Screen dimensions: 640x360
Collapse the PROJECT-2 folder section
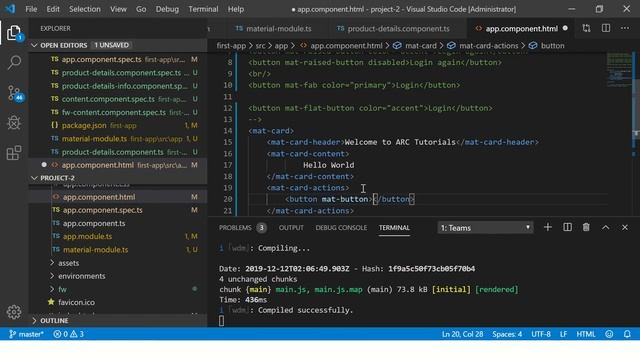(34, 178)
